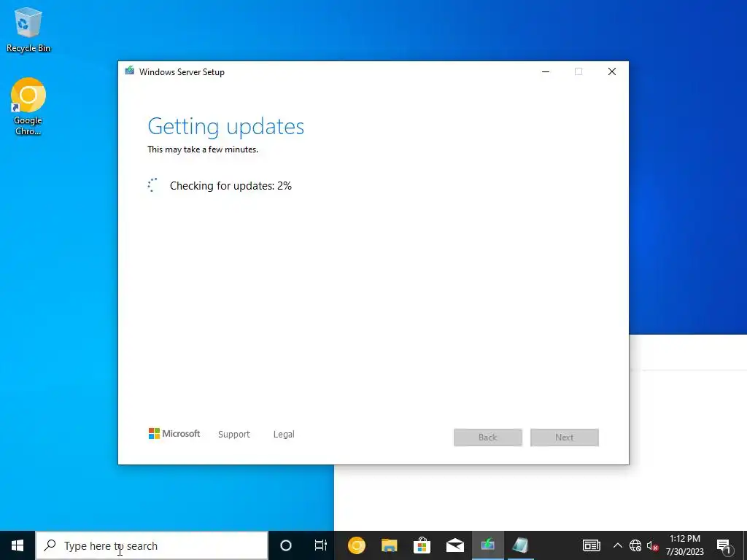Click the Back button in Setup

pos(488,437)
